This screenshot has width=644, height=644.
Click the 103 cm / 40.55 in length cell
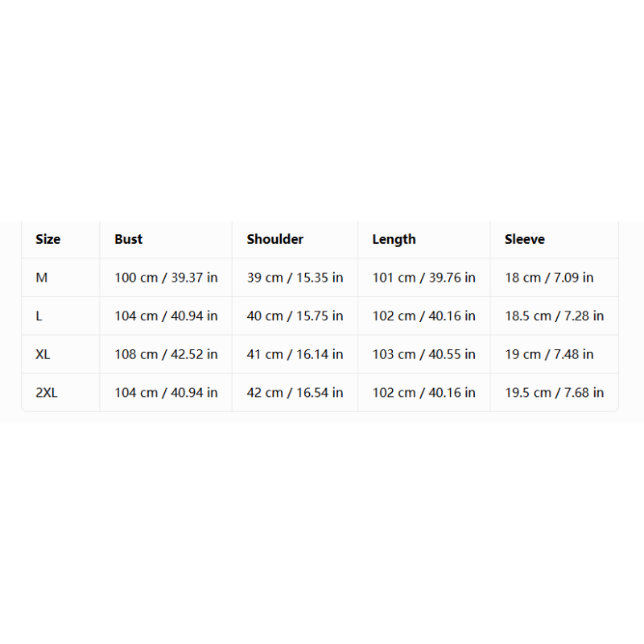[x=423, y=354]
